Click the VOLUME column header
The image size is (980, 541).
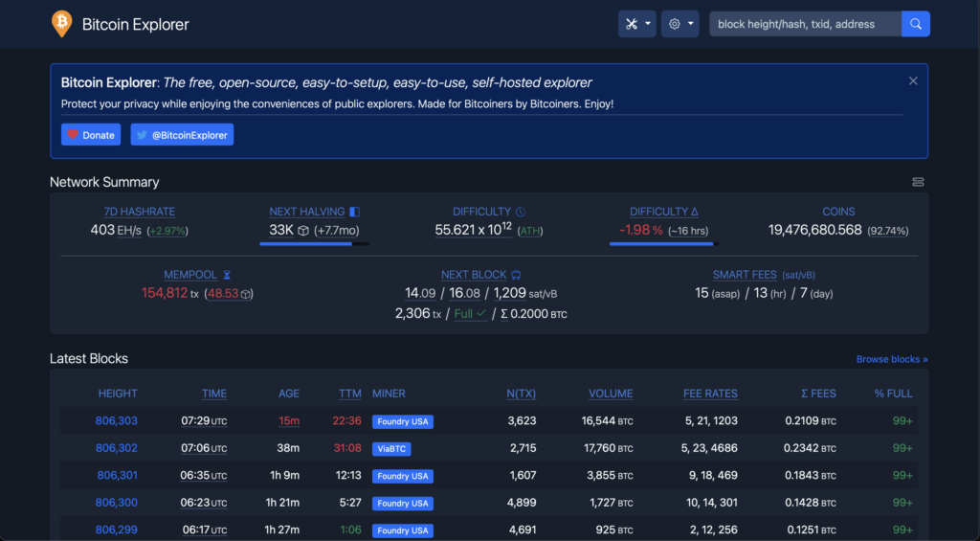(x=611, y=394)
